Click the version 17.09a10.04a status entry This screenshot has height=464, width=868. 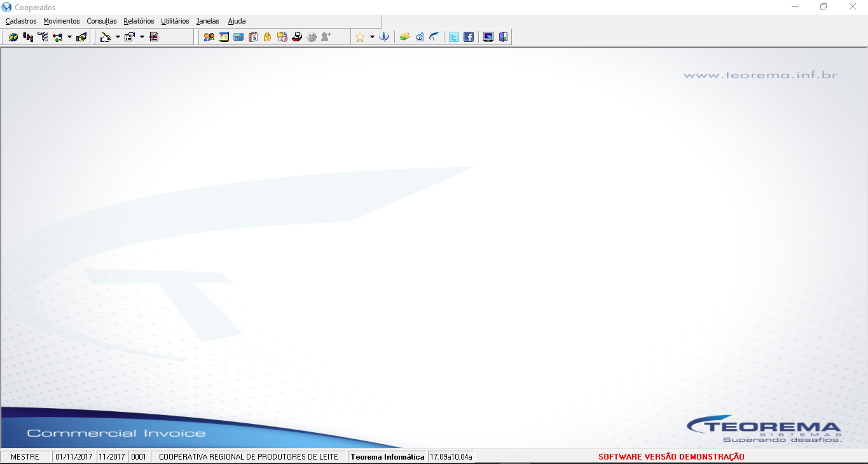451,456
